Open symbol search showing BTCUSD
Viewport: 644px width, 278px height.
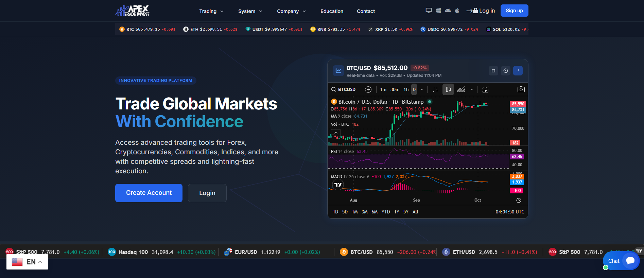click(344, 89)
